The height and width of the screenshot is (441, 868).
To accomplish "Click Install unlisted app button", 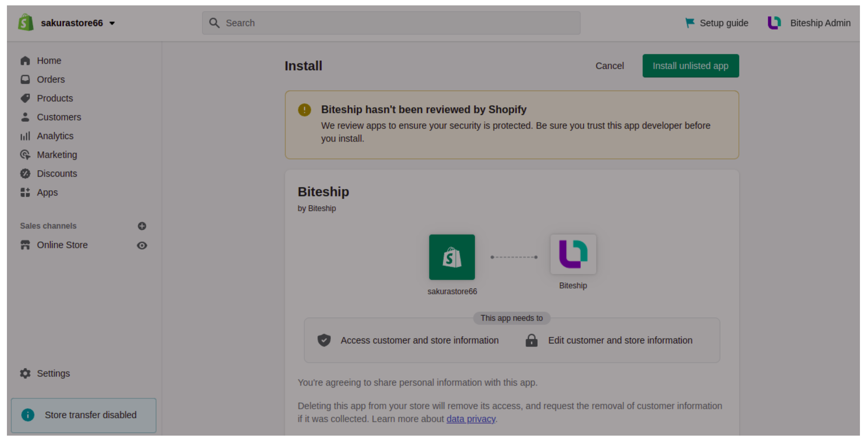I will (691, 66).
